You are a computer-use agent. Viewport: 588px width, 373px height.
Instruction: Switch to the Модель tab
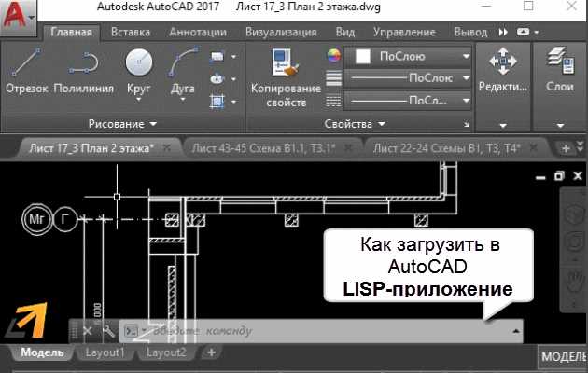42,352
